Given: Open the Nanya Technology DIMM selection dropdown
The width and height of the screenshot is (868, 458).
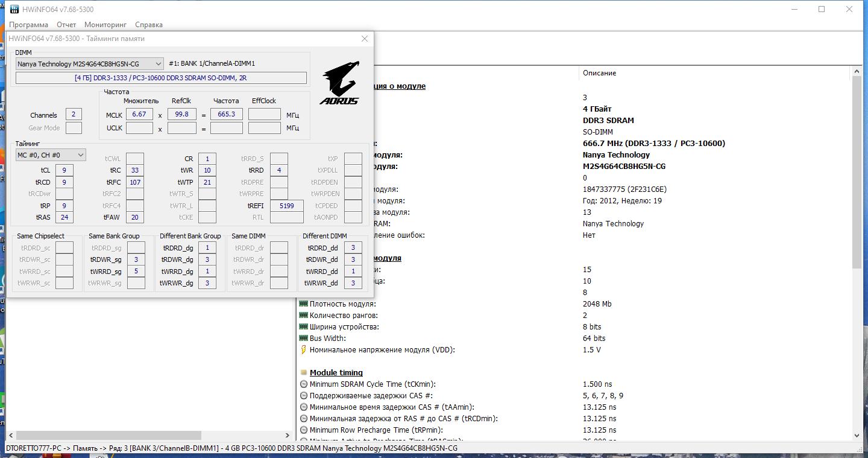Looking at the screenshot, I should point(90,63).
